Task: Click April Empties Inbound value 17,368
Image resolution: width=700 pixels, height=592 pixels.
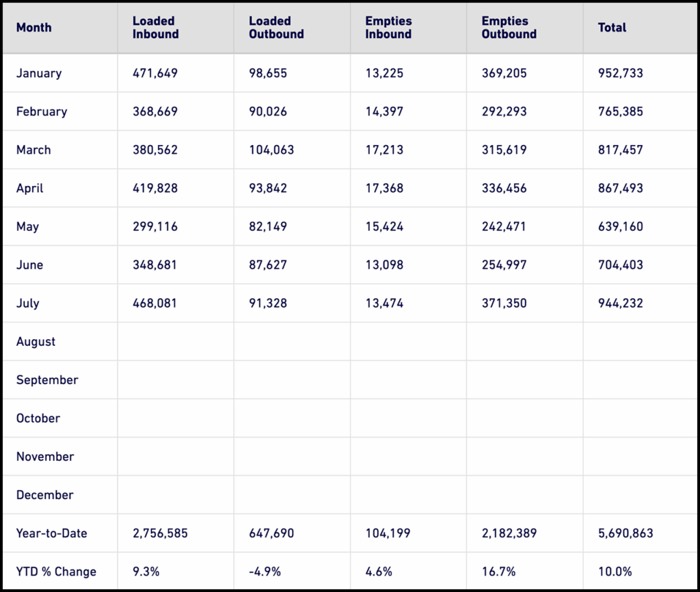Action: (x=384, y=188)
